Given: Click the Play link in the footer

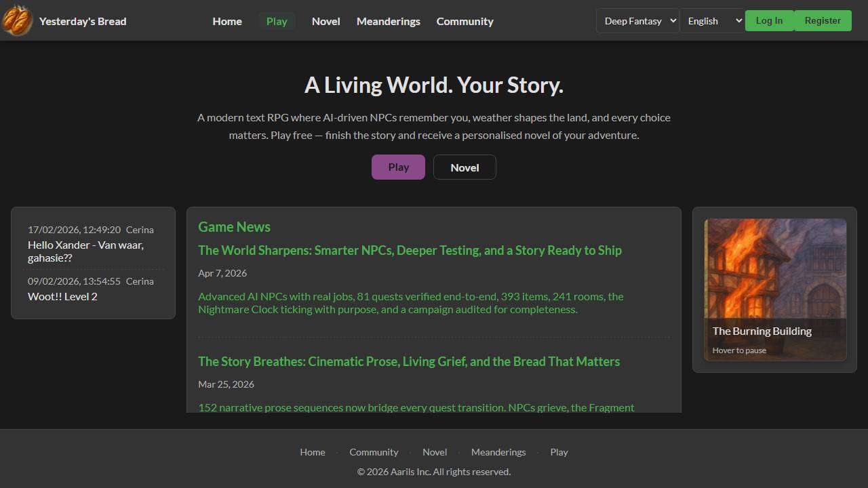Looking at the screenshot, I should pyautogui.click(x=559, y=452).
